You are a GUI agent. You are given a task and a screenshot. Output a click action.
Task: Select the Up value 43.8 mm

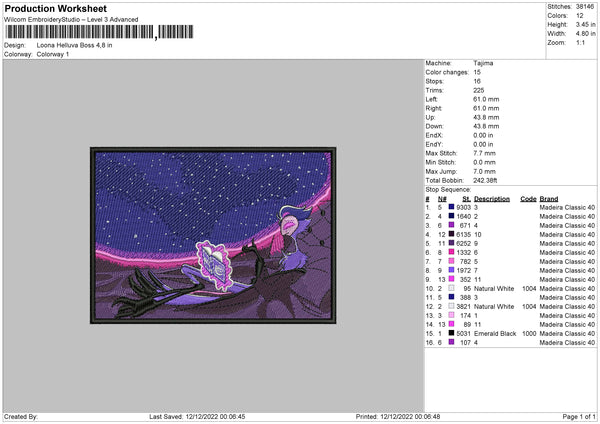click(x=486, y=117)
